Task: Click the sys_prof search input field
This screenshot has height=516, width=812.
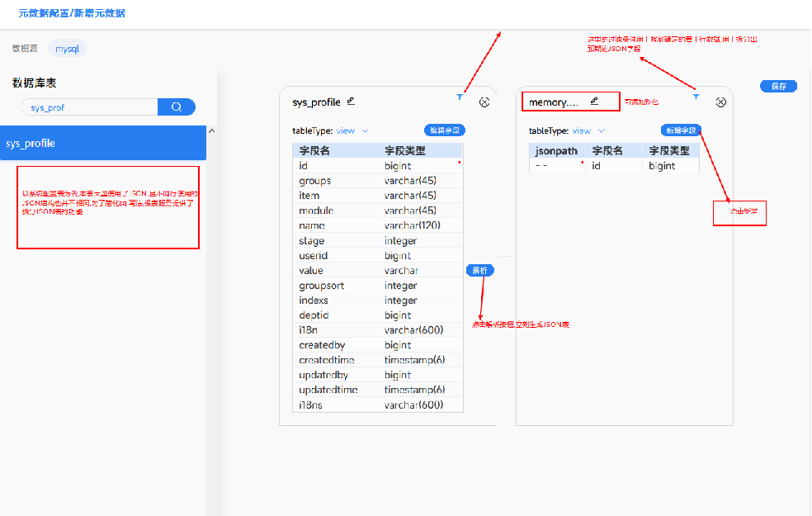Action: pyautogui.click(x=89, y=107)
